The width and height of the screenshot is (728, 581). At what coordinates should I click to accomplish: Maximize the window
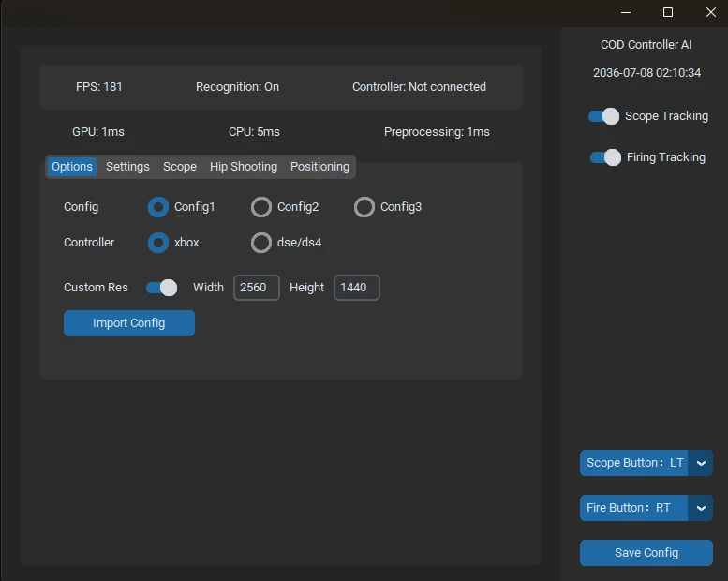668,12
